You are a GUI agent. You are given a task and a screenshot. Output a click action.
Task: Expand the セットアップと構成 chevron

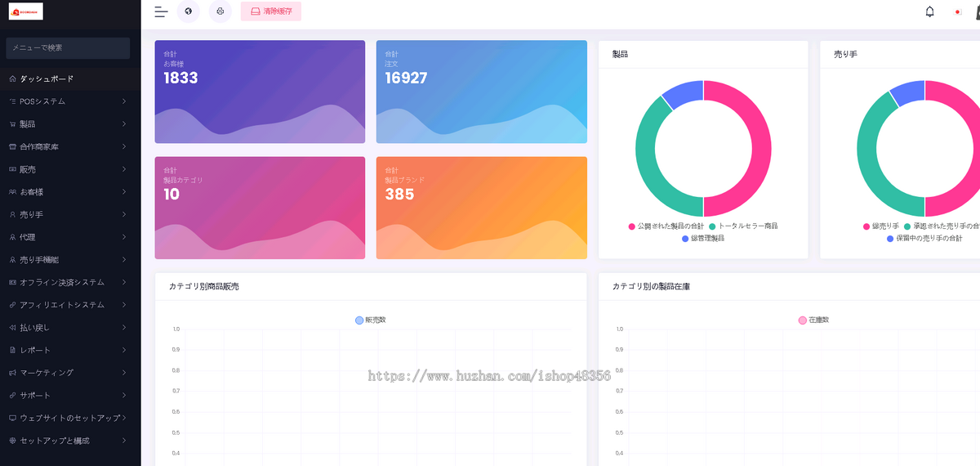[x=123, y=441]
